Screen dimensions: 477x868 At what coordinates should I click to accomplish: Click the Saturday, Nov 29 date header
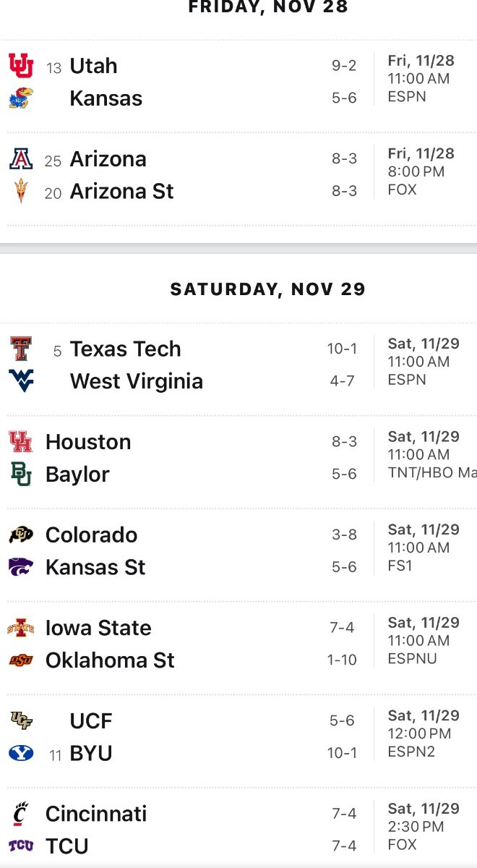[x=267, y=289]
